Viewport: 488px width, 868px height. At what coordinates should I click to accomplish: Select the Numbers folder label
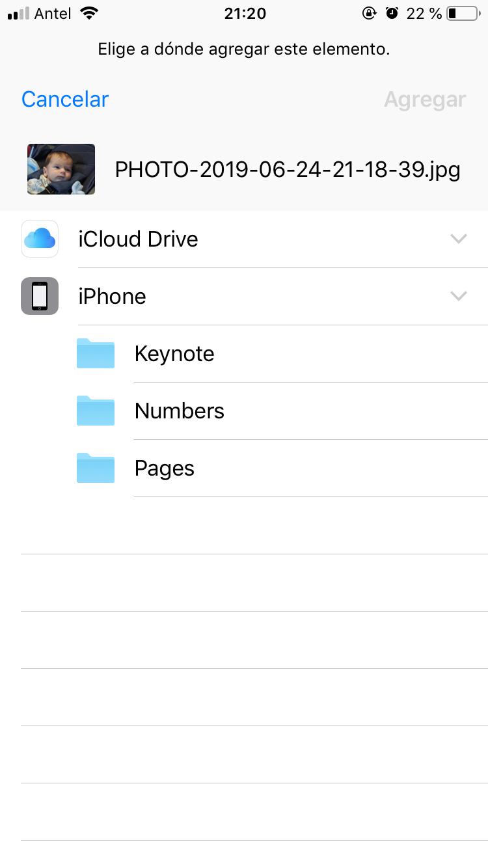[179, 411]
